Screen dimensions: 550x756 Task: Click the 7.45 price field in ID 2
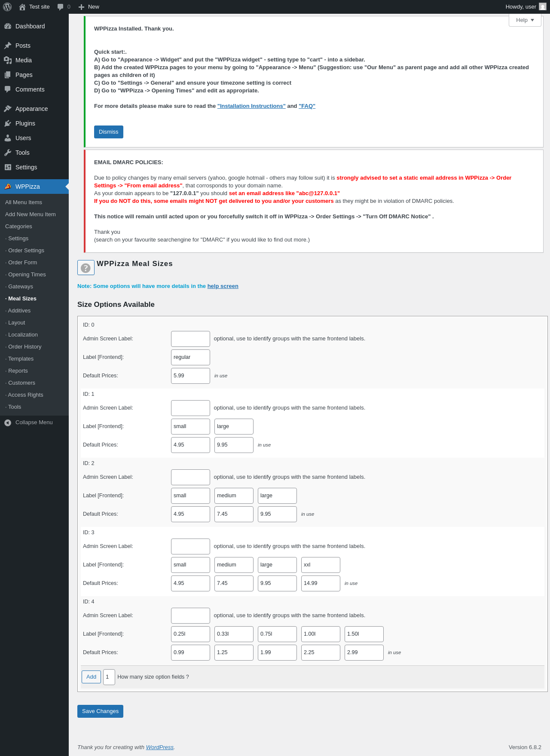tap(234, 514)
